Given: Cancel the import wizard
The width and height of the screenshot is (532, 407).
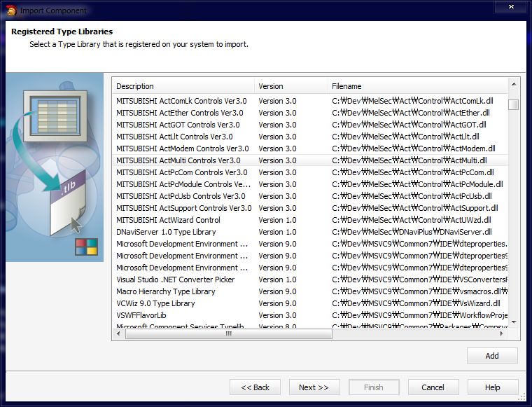Looking at the screenshot, I should click(433, 387).
